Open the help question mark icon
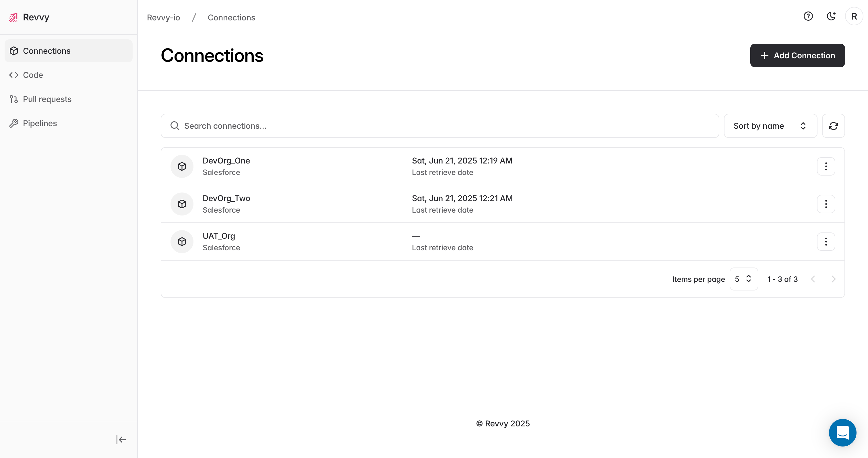Viewport: 868px width, 458px height. coord(808,16)
